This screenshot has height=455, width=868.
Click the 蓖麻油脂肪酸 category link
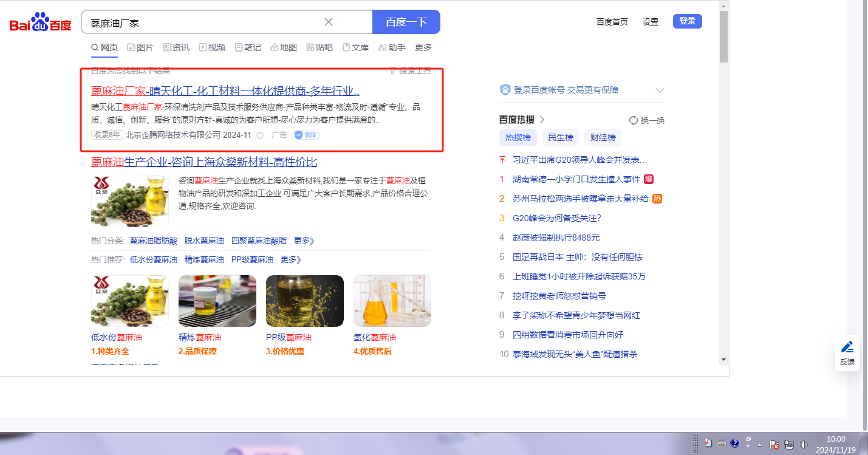154,241
